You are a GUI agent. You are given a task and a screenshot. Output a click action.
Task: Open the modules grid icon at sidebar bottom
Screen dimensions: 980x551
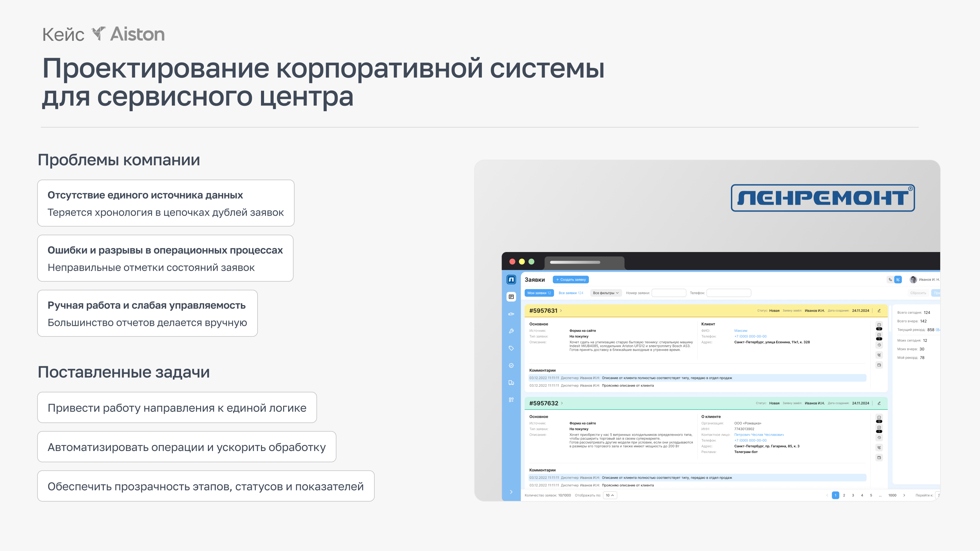512,400
